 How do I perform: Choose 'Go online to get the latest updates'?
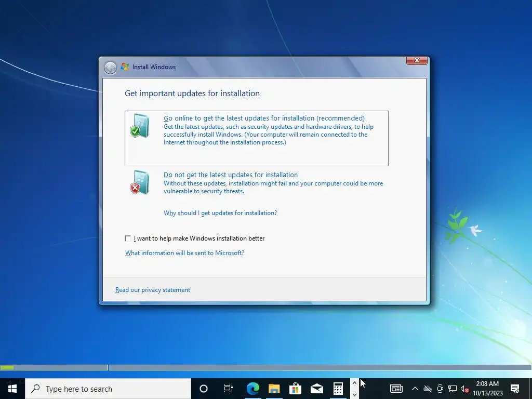point(257,138)
